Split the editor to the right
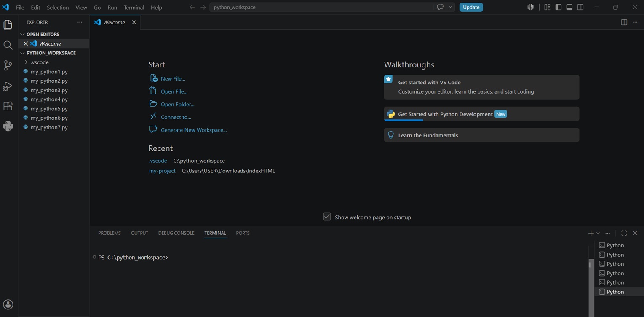The height and width of the screenshot is (317, 644). pos(624,22)
